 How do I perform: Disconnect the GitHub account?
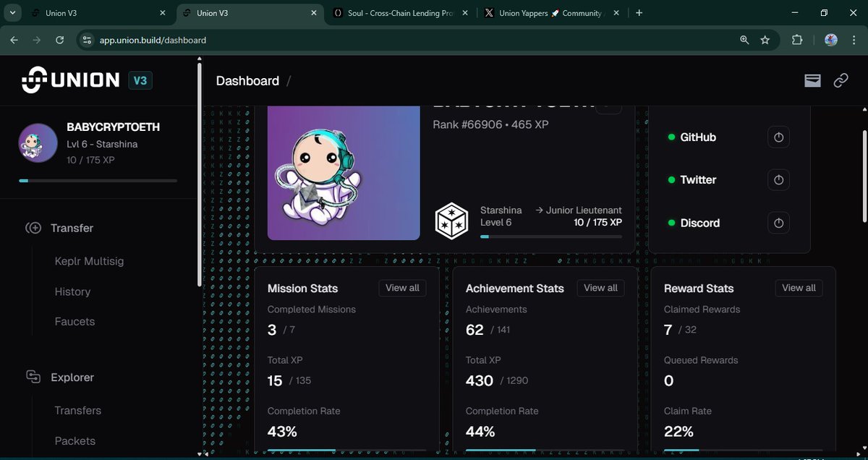778,137
